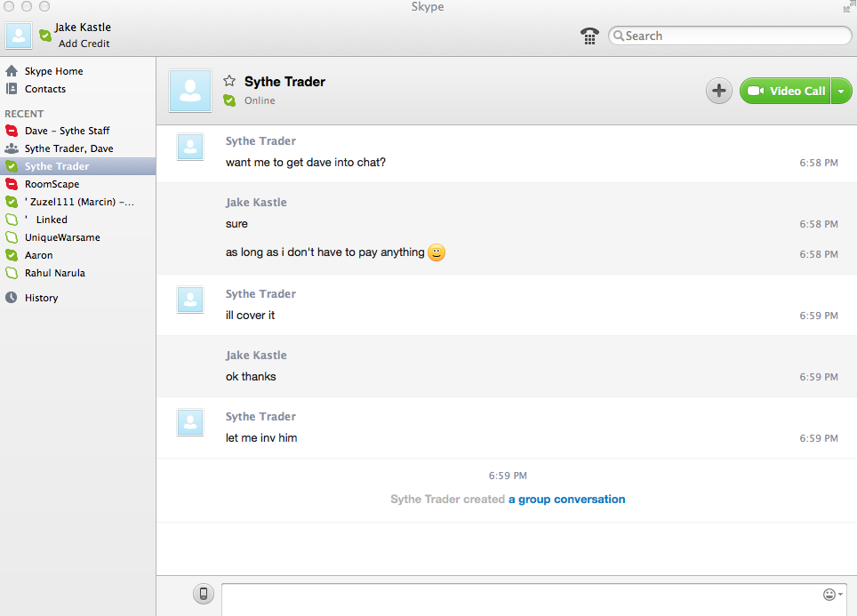Click the RECENT section header
The image size is (857, 616).
click(24, 114)
